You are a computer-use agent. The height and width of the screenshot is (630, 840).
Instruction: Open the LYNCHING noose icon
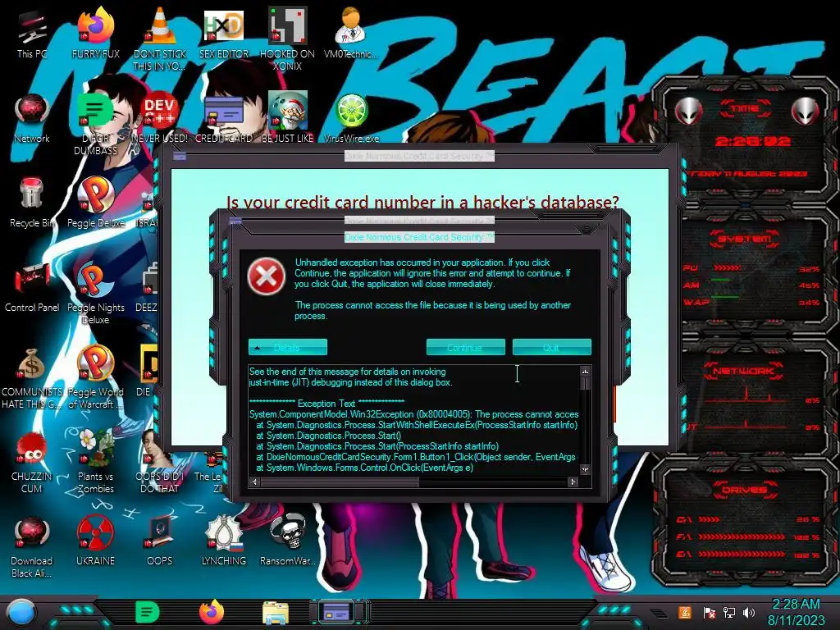click(x=224, y=541)
